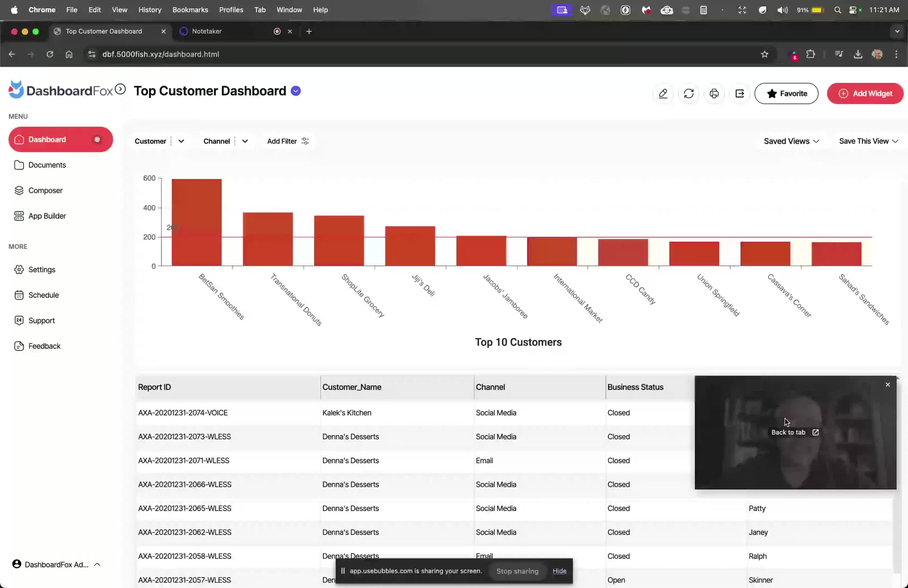
Task: Click Stop sharing in the notification bar
Action: [x=517, y=571]
